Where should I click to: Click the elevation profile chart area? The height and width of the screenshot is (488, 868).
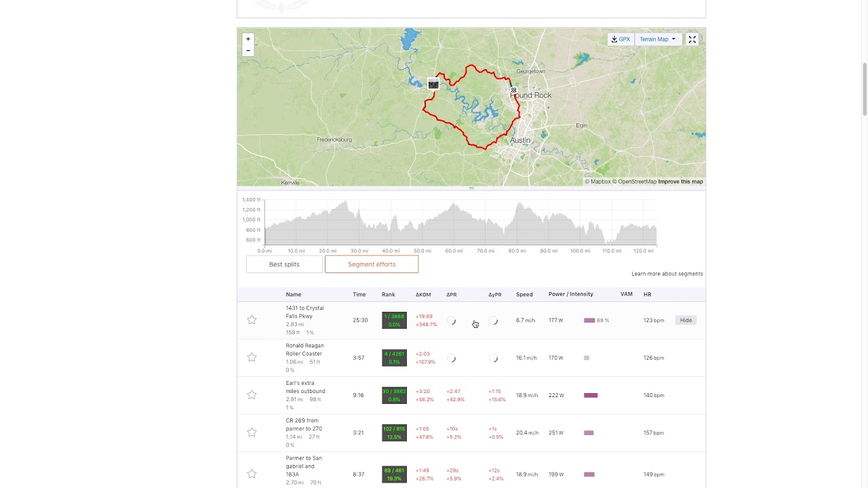pyautogui.click(x=460, y=222)
